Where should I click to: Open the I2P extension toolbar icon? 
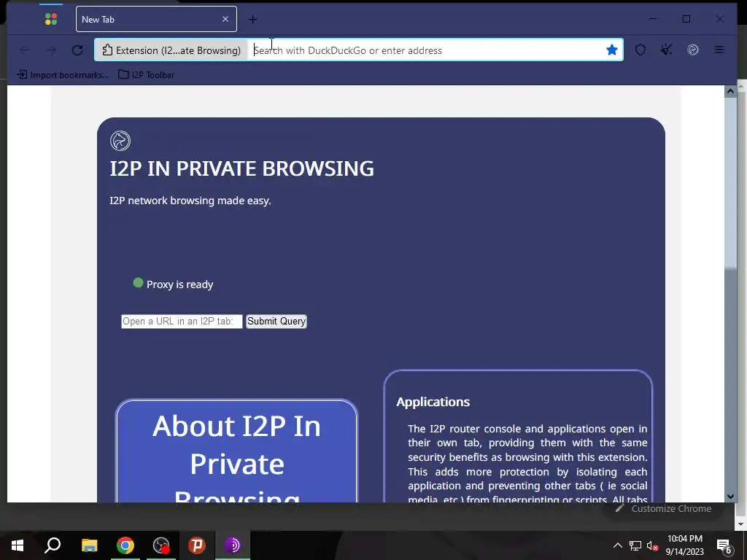coord(693,50)
